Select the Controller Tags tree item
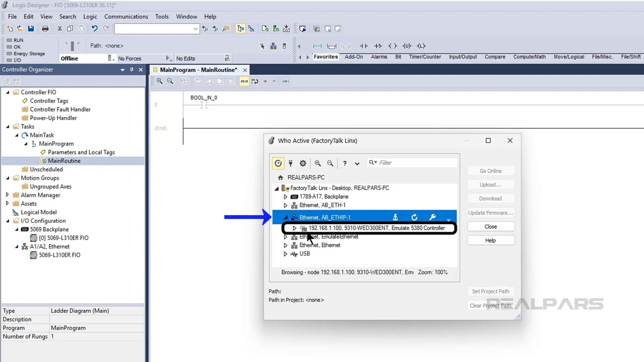644x362 pixels. click(x=49, y=101)
